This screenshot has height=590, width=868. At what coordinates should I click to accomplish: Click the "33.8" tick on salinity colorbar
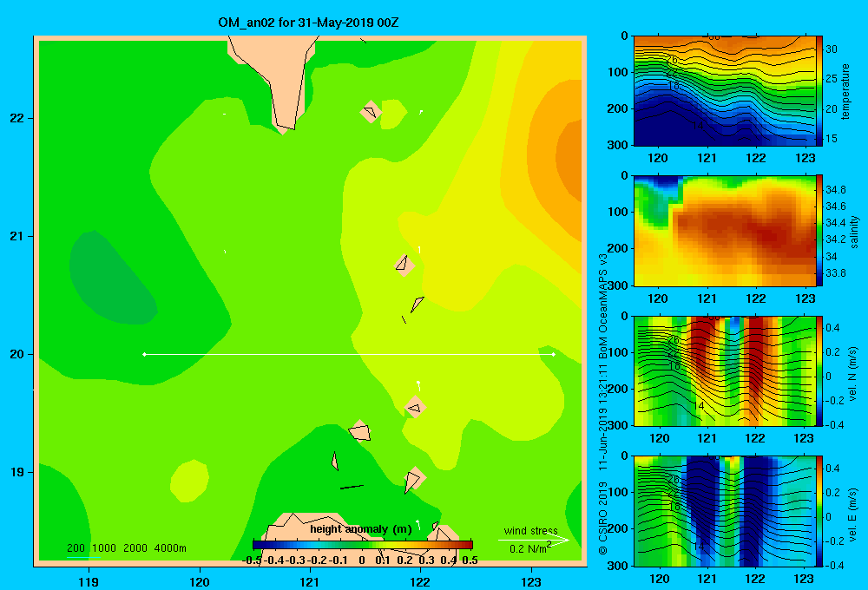click(x=836, y=273)
